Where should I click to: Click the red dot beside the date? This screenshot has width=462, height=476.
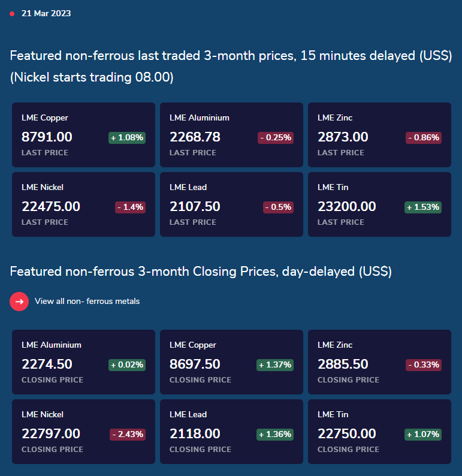pyautogui.click(x=12, y=14)
